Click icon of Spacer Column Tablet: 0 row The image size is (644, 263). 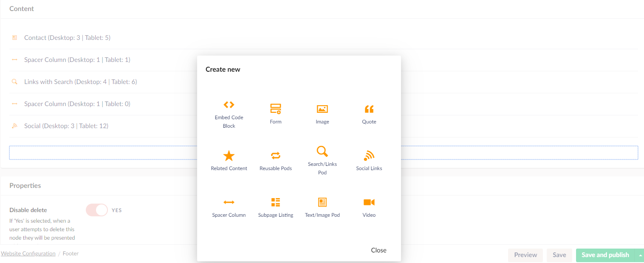[15, 104]
